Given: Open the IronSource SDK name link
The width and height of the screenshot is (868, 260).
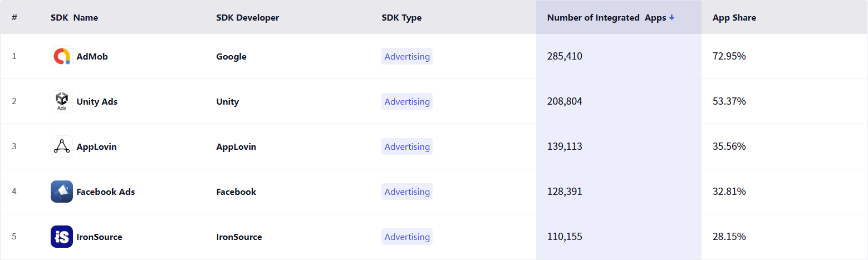Looking at the screenshot, I should [x=100, y=237].
